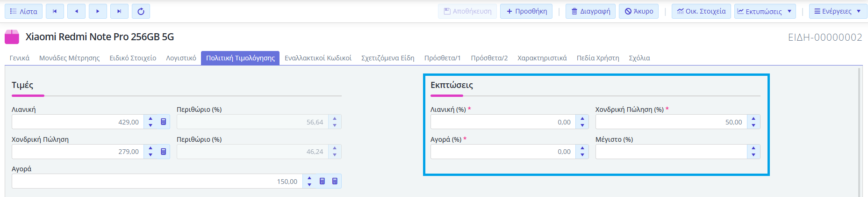Open the Πεδία Χρήστη tab

pos(598,58)
